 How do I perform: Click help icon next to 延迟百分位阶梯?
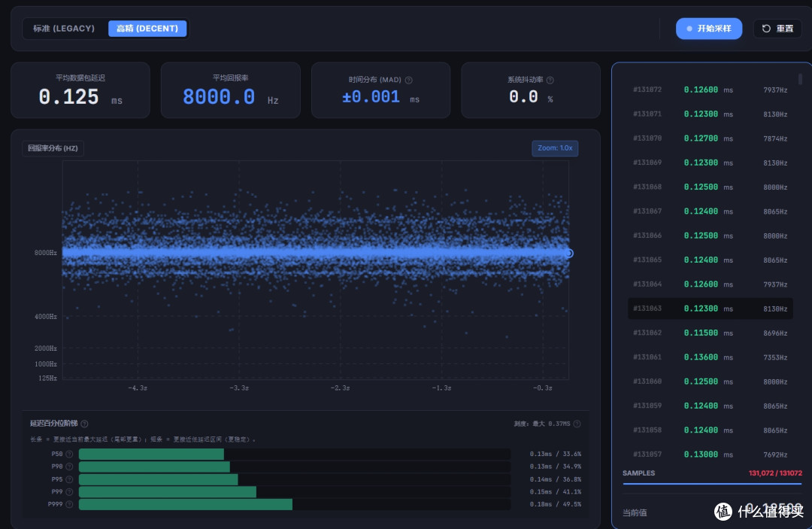(x=84, y=424)
